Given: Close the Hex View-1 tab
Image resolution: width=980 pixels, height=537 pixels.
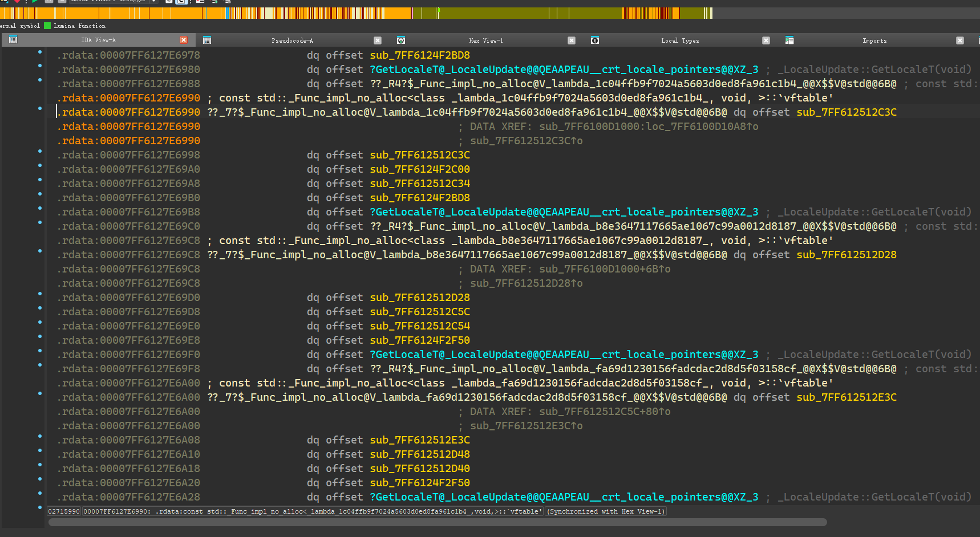Looking at the screenshot, I should [x=572, y=40].
